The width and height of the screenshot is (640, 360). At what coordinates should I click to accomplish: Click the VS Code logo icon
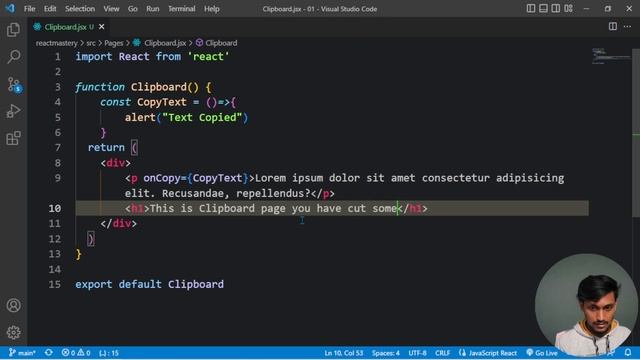pyautogui.click(x=10, y=8)
